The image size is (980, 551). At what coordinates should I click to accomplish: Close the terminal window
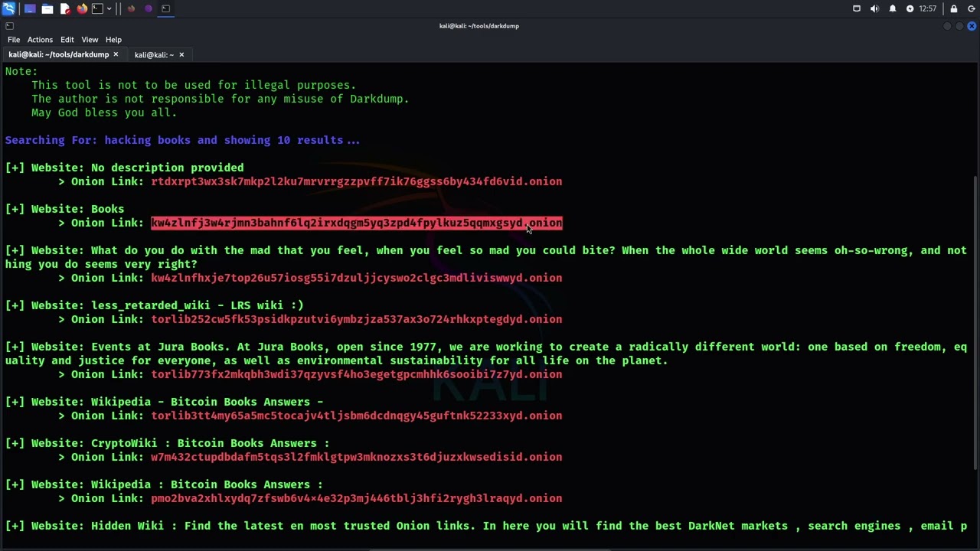(x=972, y=26)
